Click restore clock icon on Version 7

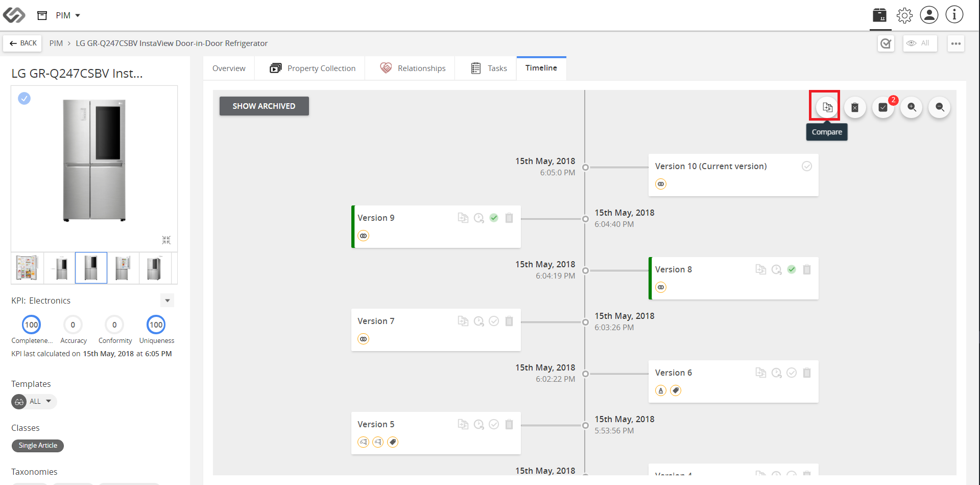479,321
